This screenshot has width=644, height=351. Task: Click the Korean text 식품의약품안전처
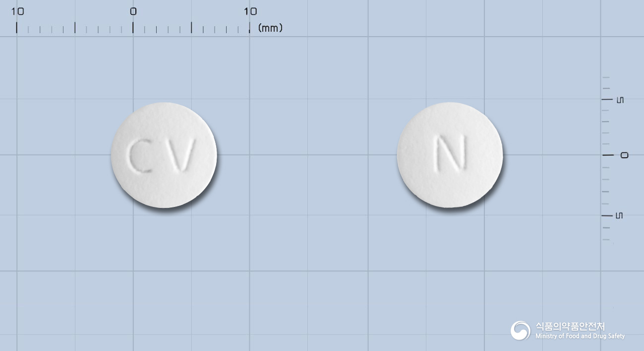pyautogui.click(x=570, y=326)
